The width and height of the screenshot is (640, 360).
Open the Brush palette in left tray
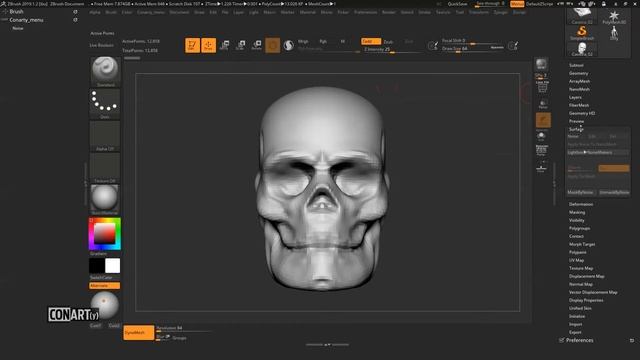(x=16, y=11)
